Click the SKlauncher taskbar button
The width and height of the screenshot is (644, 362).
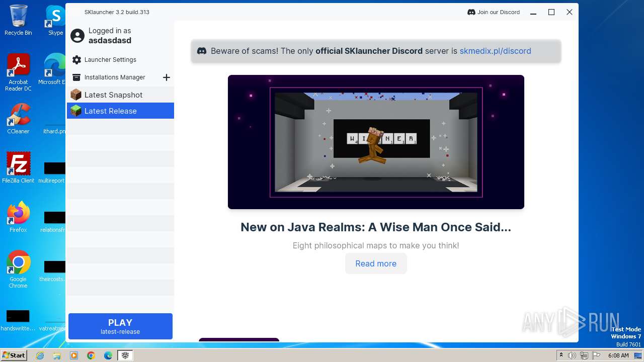(125, 355)
